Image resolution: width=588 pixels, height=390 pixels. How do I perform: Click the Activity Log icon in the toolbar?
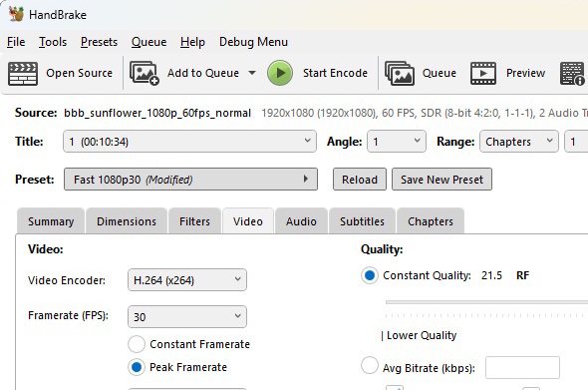pyautogui.click(x=572, y=74)
